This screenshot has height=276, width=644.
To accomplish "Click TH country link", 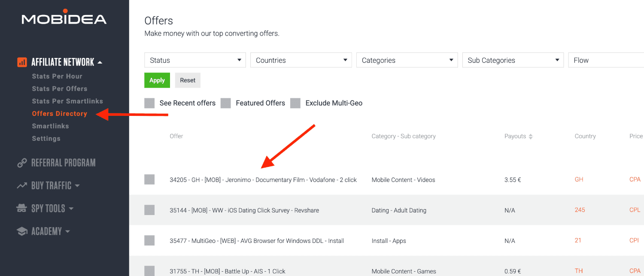I will 579,271.
